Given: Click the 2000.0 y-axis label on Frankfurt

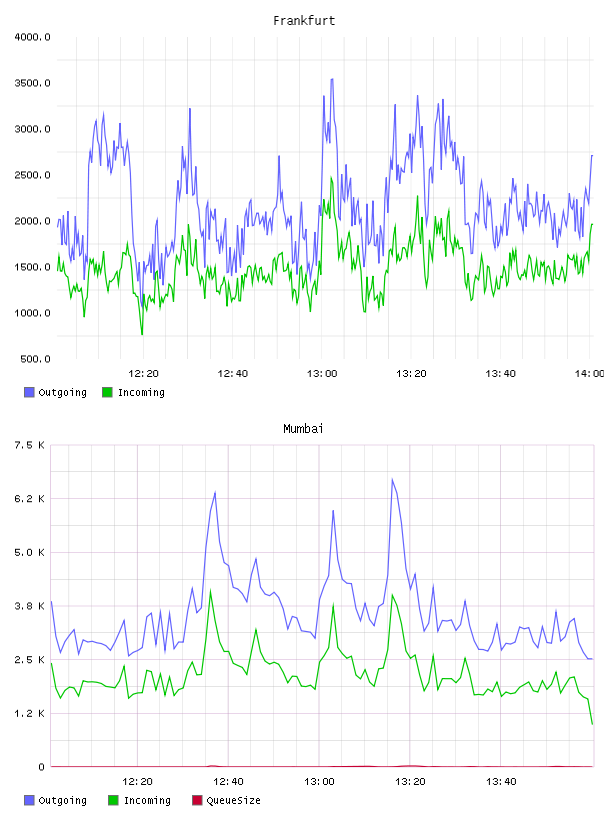Looking at the screenshot, I should [x=32, y=221].
